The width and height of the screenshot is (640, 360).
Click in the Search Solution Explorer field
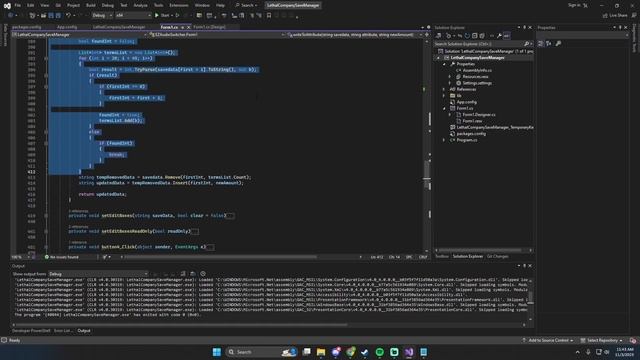(478, 44)
